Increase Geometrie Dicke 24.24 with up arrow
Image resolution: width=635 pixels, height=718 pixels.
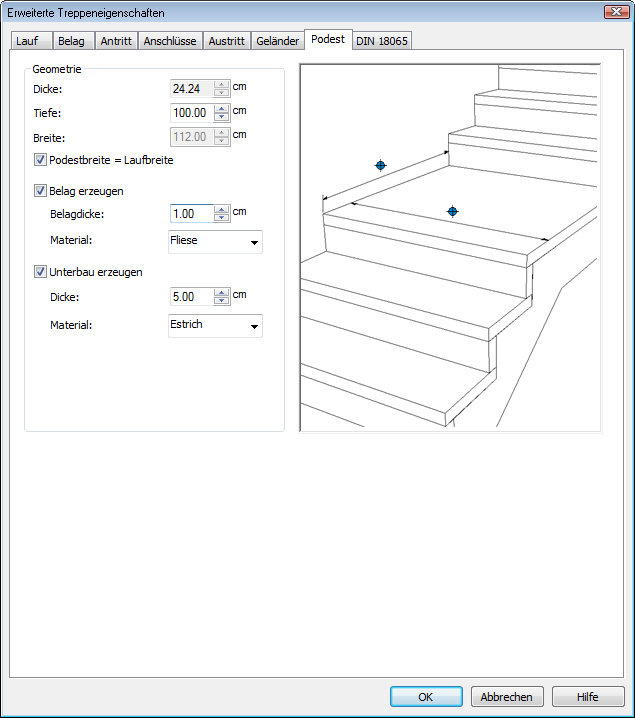[x=222, y=85]
